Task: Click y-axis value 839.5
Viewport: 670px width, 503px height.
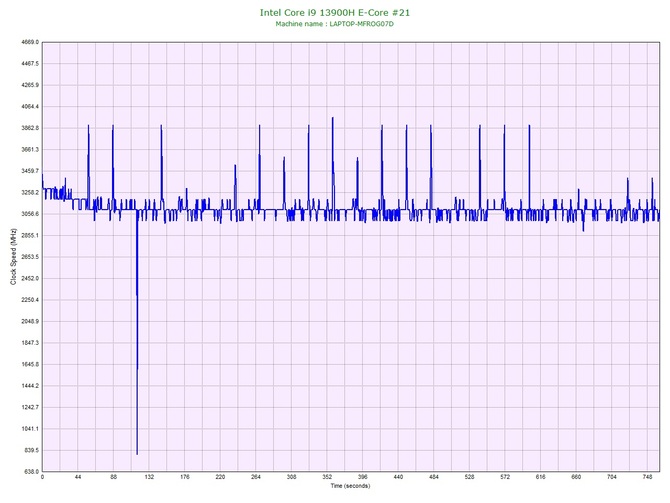Action: [x=32, y=450]
